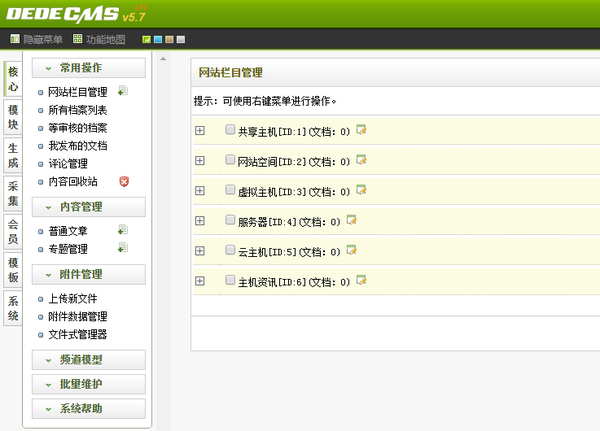Expand the 批量维护 menu section
600x431 pixels.
click(x=89, y=384)
